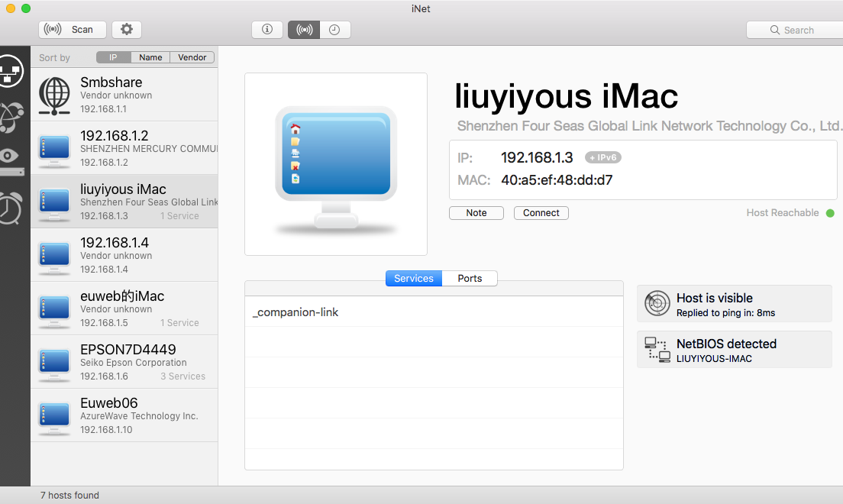Select the EPSON7D4449 host name

(128, 350)
